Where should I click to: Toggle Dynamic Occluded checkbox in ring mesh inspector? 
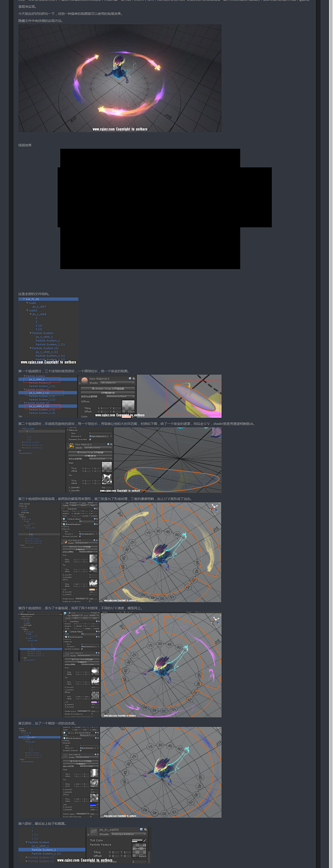click(90, 439)
